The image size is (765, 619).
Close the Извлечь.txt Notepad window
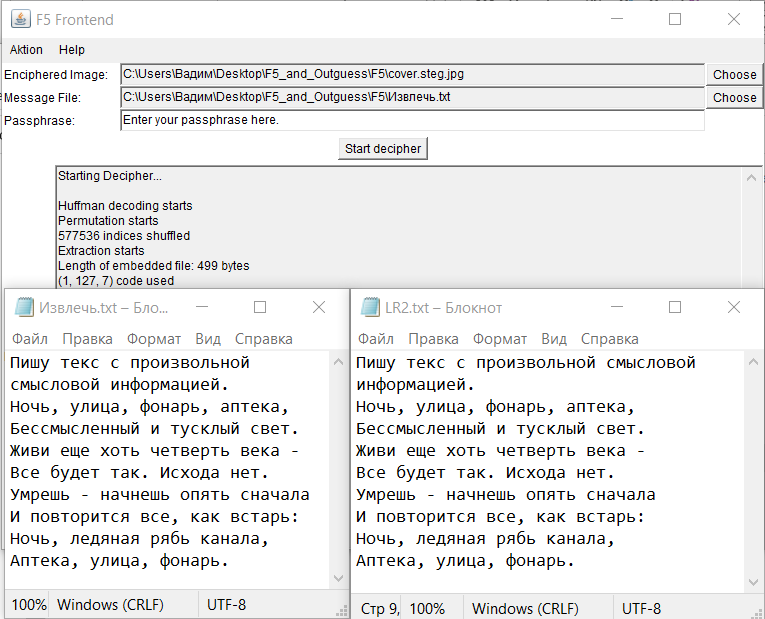[319, 307]
